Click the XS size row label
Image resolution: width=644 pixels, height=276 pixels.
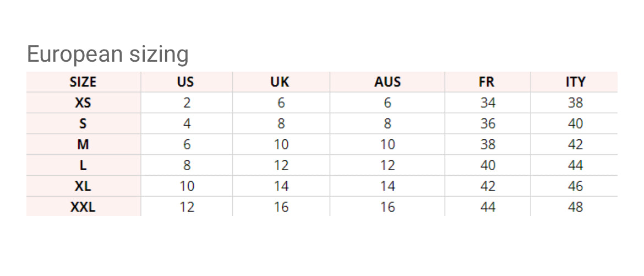83,102
